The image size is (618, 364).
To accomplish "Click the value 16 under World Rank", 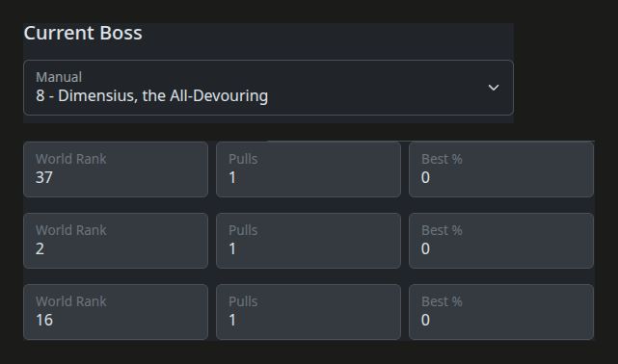I will pyautogui.click(x=44, y=320).
